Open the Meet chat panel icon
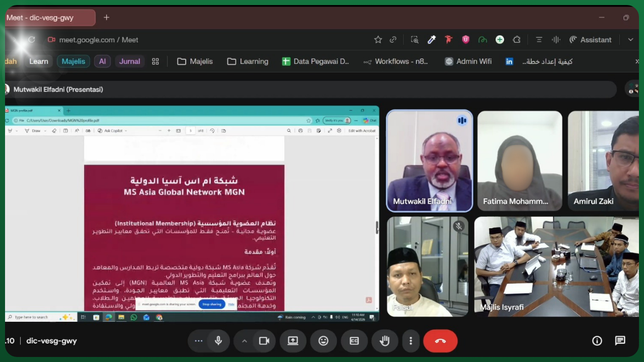 (620, 341)
